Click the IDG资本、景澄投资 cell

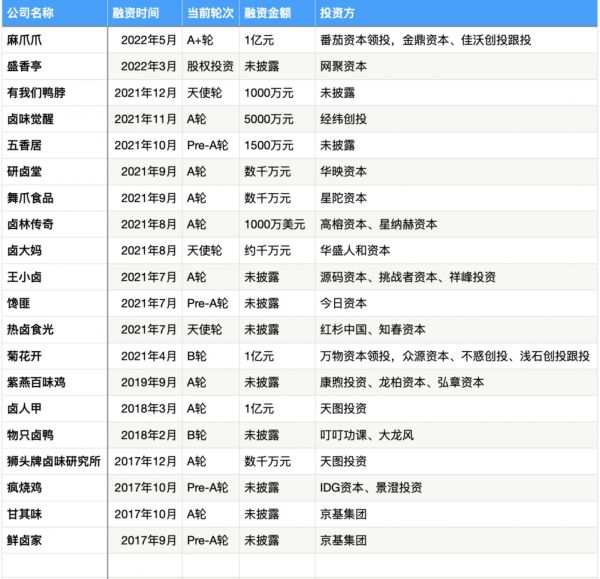371,487
